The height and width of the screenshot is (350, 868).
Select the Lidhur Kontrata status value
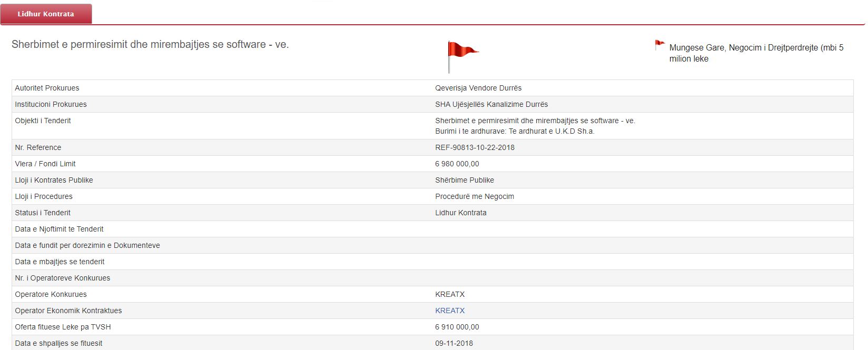461,213
